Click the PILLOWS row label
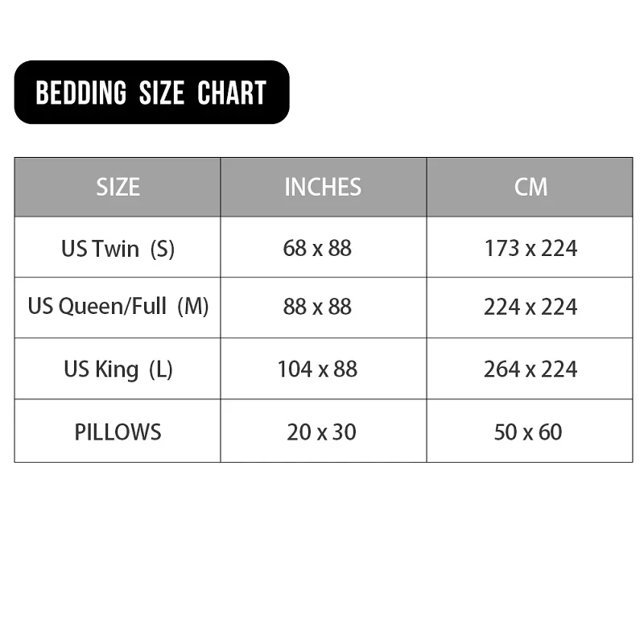Image resolution: width=644 pixels, height=644 pixels. point(118,432)
